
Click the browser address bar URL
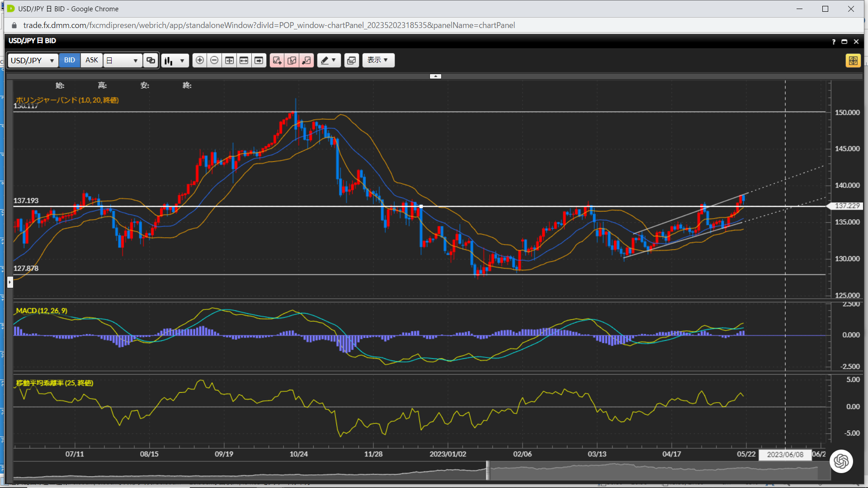(269, 25)
